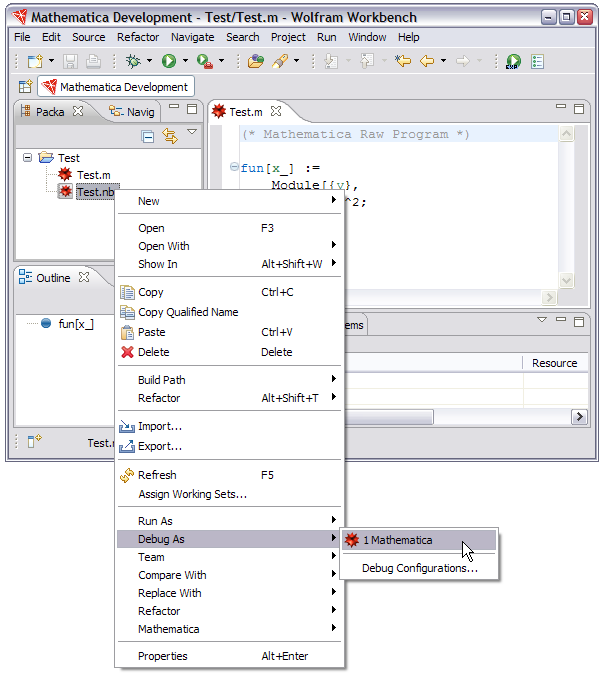The height and width of the screenshot is (675, 602).
Task: Click Refresh in the context menu
Action: coord(229,475)
